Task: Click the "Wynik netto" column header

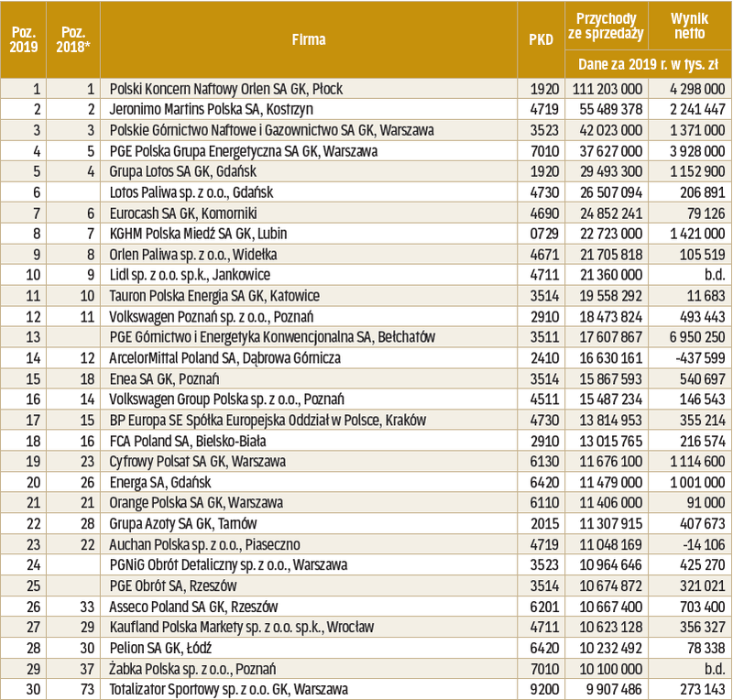Action: (x=687, y=27)
